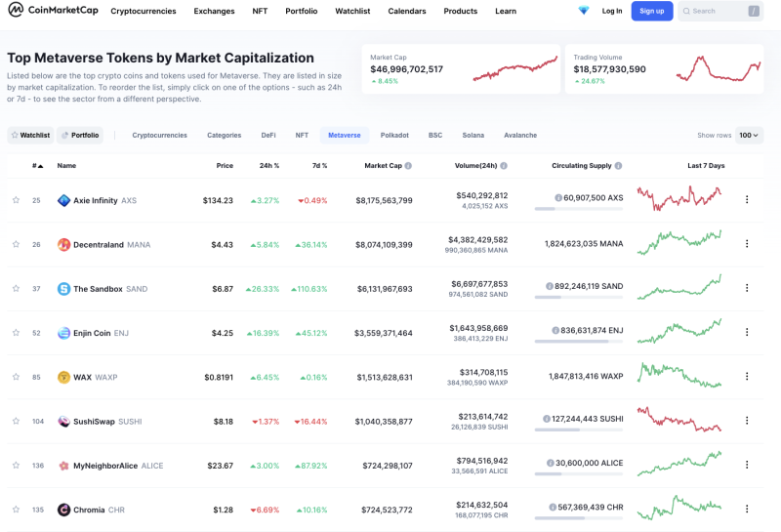Open the more options menu for MyNeighborAlice
Viewport: 781px width, 532px height.
747,465
